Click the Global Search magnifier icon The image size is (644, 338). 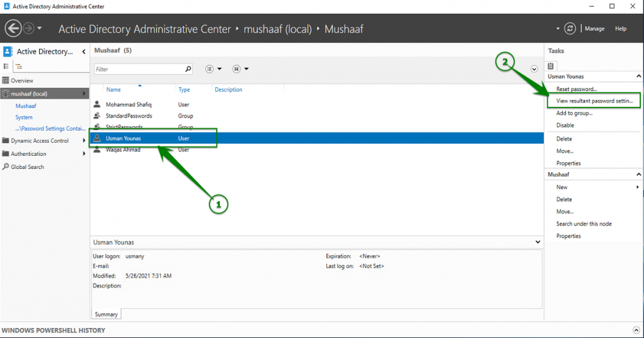(5, 166)
